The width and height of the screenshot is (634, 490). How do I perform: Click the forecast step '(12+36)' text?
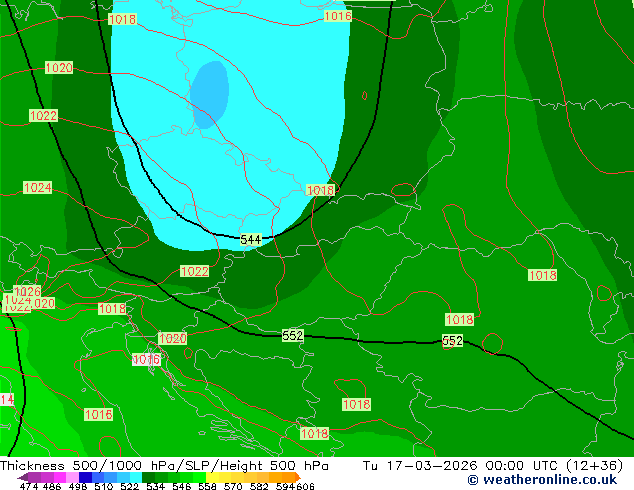pos(594,466)
